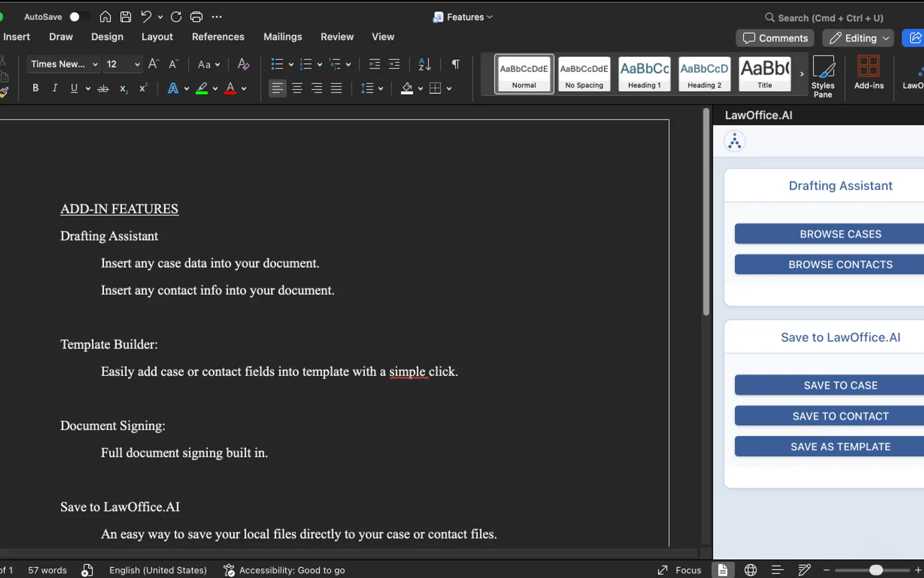Click the Home icon in title bar
The image size is (924, 578).
tap(105, 17)
